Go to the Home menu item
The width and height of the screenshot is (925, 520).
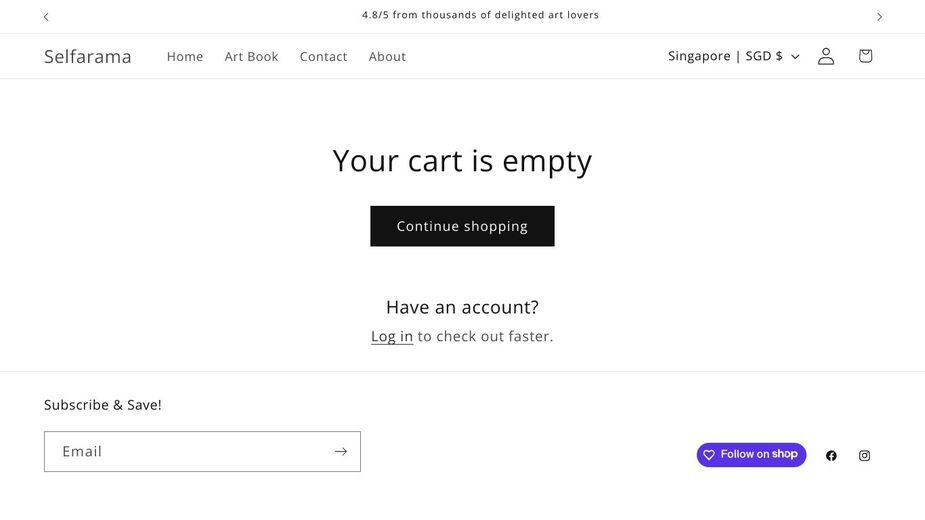coord(185,57)
